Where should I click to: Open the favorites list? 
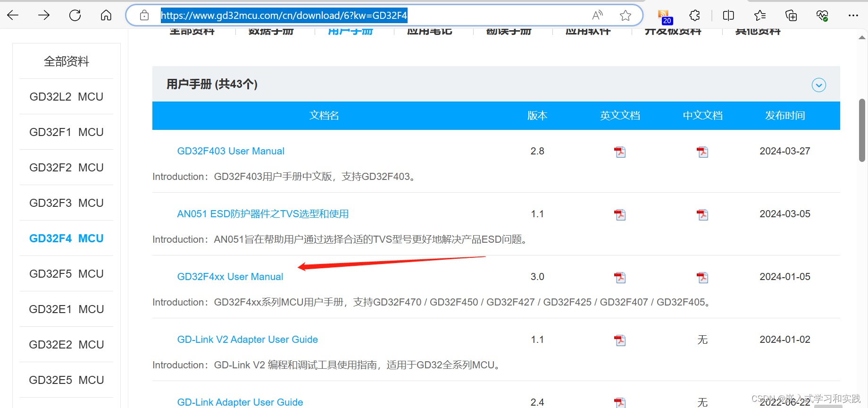click(x=760, y=15)
